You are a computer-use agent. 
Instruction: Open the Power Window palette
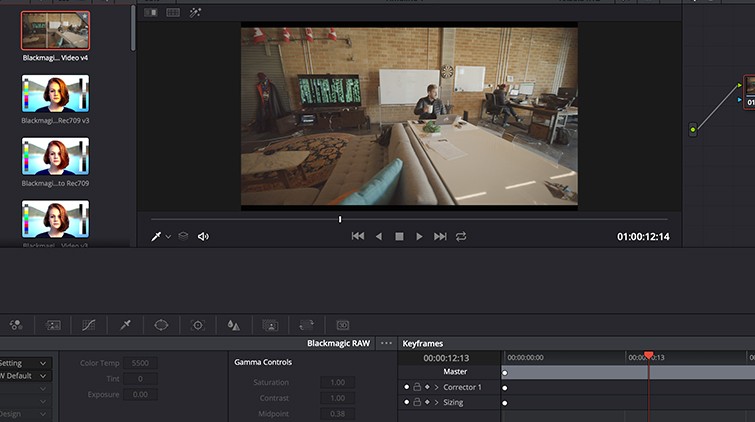(x=160, y=325)
